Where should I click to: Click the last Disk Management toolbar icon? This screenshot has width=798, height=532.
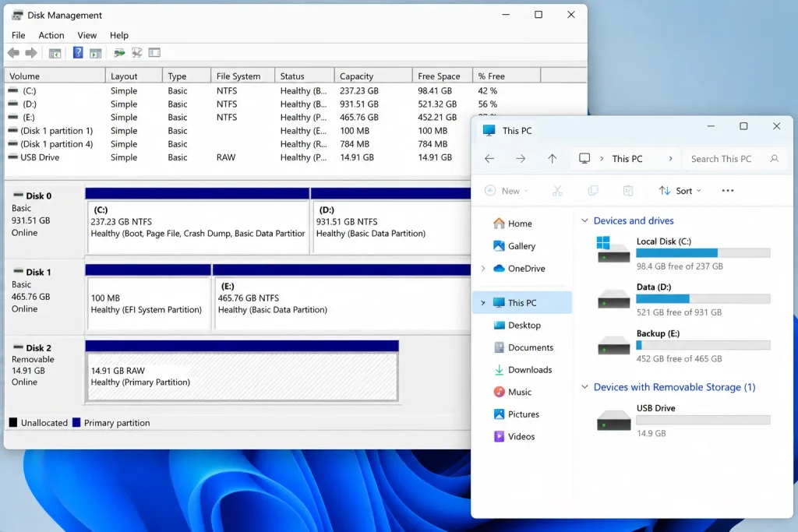(154, 53)
